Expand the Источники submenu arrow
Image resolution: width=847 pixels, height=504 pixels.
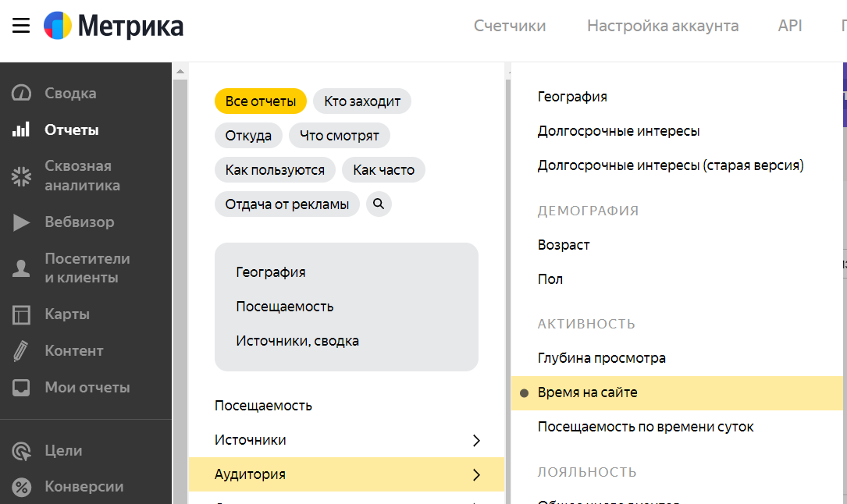[x=476, y=441]
